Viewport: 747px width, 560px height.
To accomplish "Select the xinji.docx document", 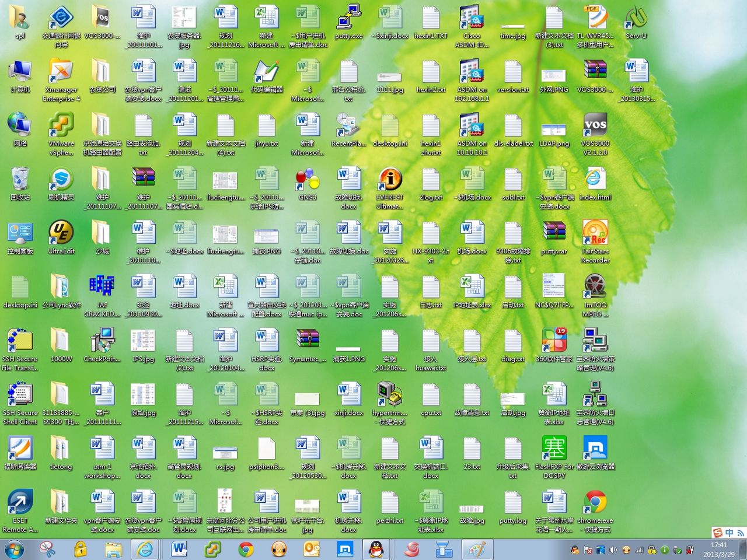I will [349, 400].
